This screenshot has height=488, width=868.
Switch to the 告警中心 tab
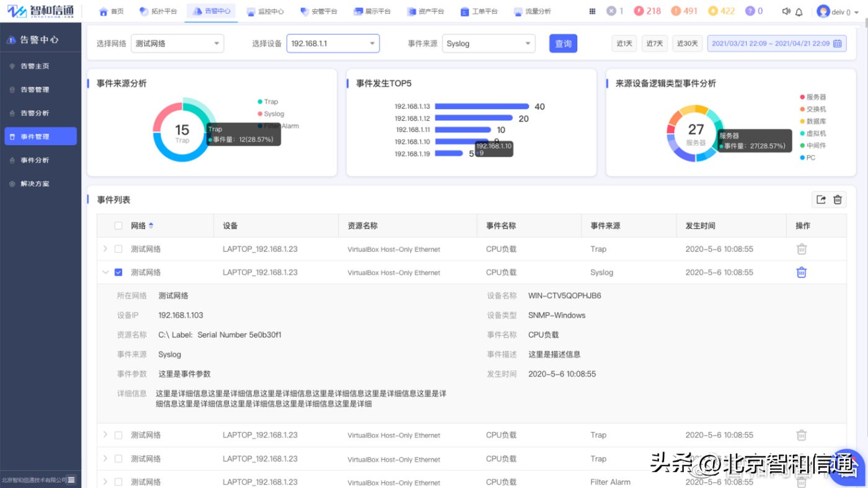pyautogui.click(x=211, y=10)
